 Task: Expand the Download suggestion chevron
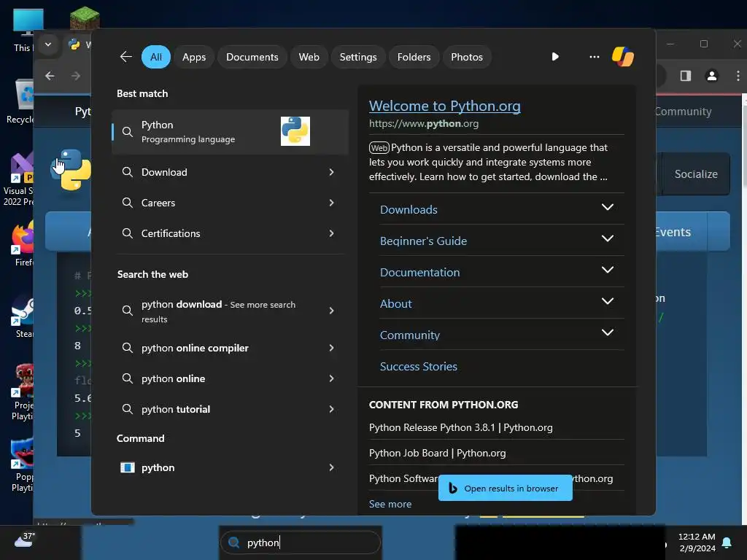coord(332,172)
